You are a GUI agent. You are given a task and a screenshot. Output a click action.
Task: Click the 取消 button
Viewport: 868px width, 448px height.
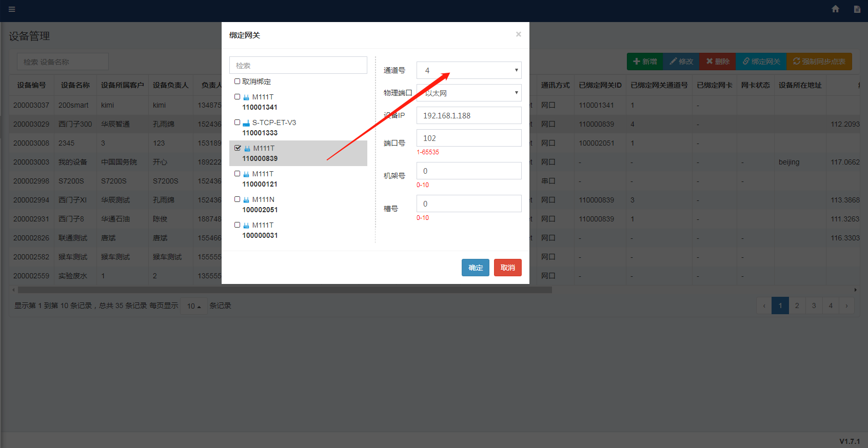click(507, 268)
